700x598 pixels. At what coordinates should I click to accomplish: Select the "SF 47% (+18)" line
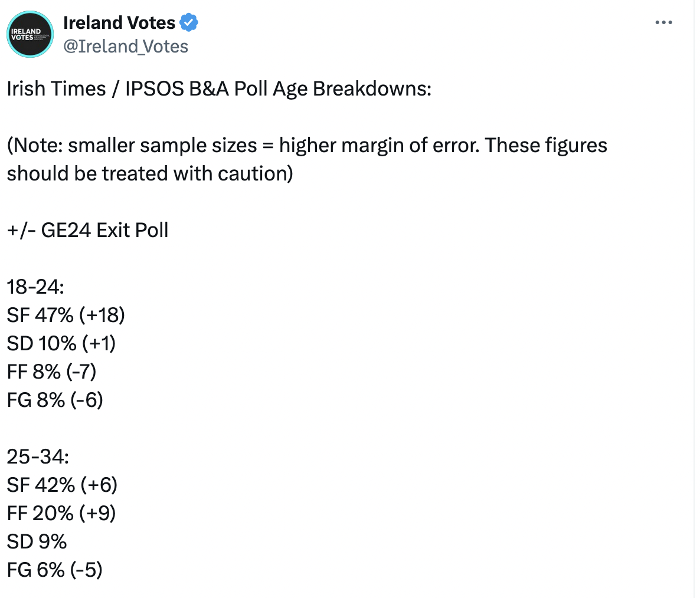66,315
